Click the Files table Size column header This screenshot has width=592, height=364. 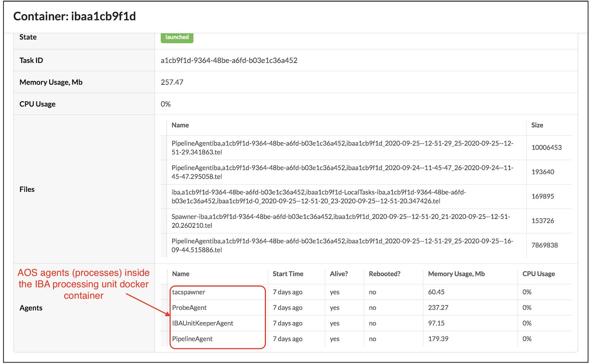537,125
